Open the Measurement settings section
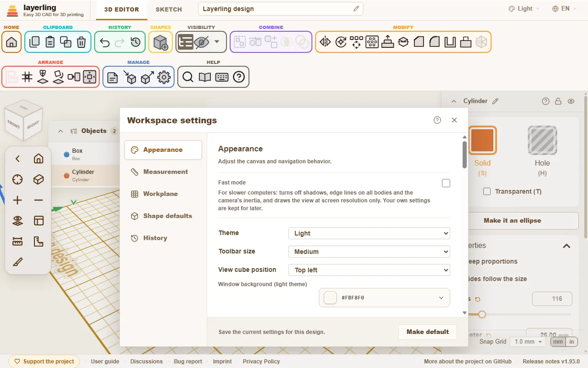Viewport: 588px width, 368px height. point(163,172)
